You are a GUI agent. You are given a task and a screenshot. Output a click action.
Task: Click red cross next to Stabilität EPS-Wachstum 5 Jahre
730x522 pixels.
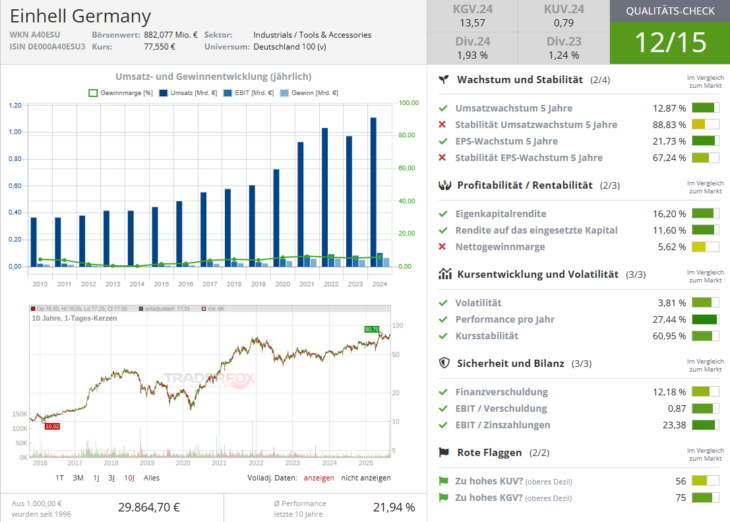442,157
